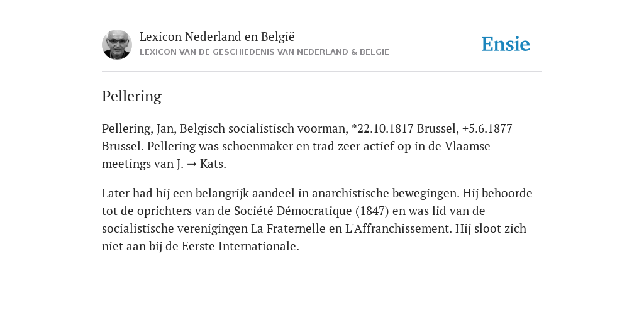Image resolution: width=644 pixels, height=322 pixels.
Task: Click the birth date 22.10.1817 text
Action: pos(385,128)
